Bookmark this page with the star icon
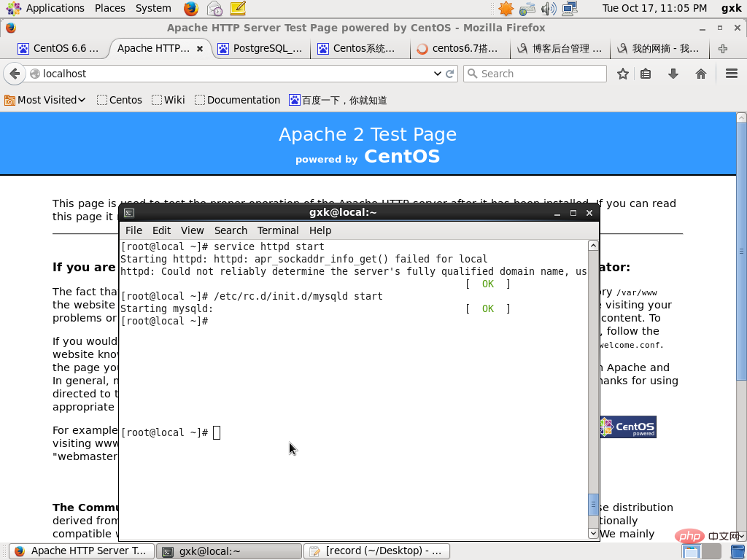 point(623,74)
